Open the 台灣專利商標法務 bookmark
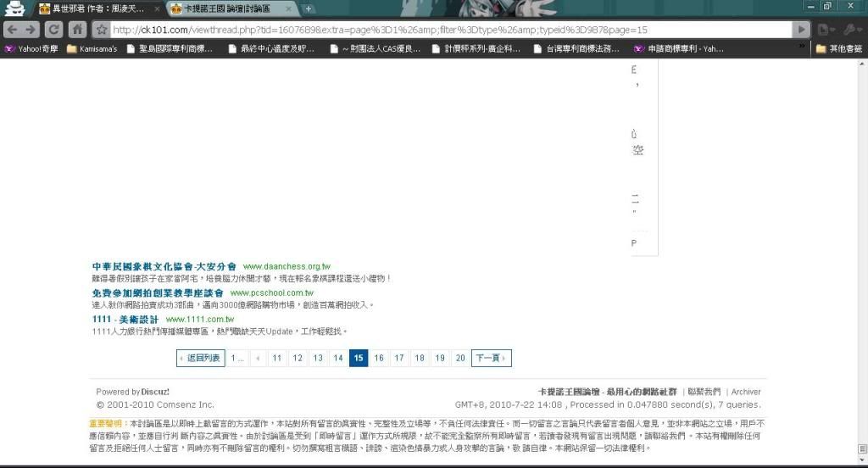This screenshot has height=468, width=868. tap(576, 48)
